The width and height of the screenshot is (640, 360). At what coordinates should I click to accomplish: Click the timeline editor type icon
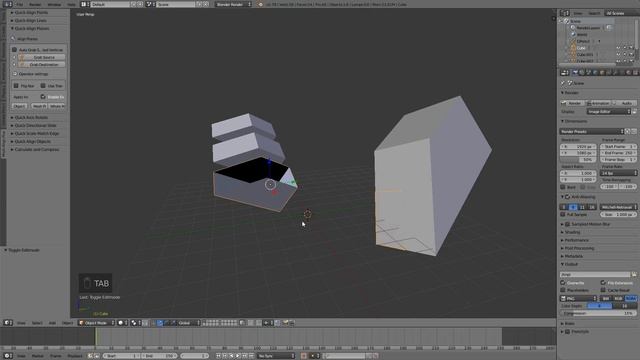point(7,356)
